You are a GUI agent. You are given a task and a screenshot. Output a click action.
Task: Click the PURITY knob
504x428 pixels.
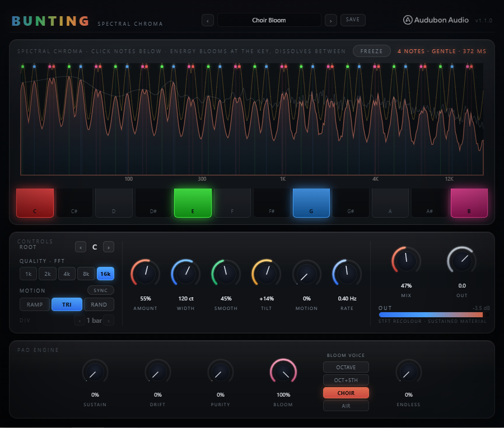[221, 372]
